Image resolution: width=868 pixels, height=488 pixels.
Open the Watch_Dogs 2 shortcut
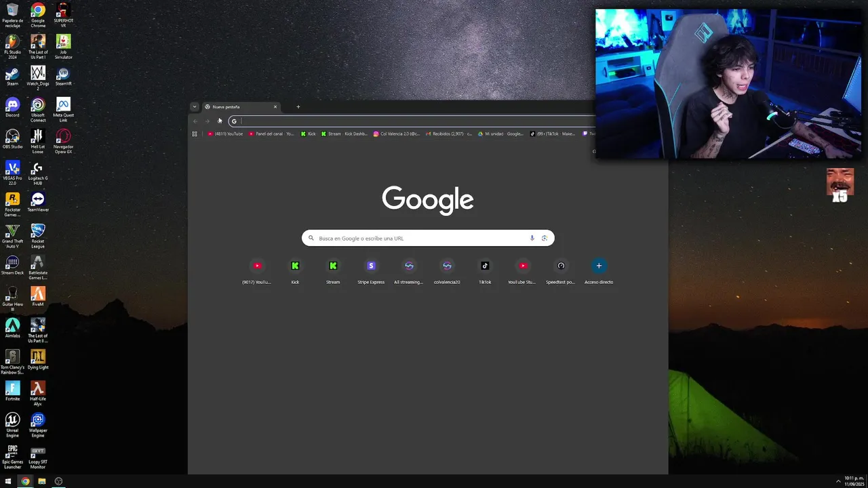click(38, 78)
